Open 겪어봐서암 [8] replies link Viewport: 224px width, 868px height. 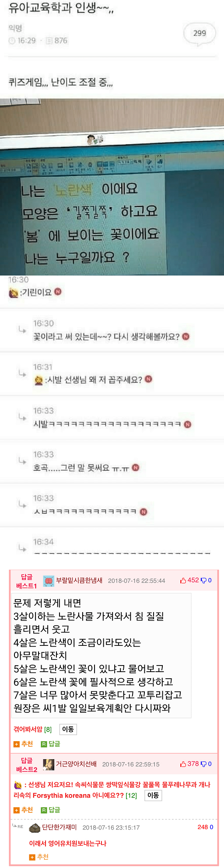click(x=33, y=729)
